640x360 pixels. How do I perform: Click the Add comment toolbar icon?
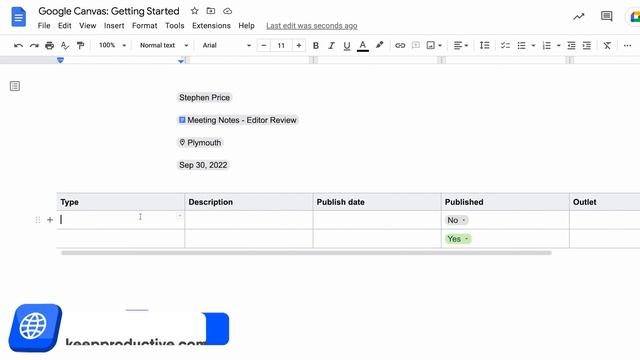click(x=416, y=45)
